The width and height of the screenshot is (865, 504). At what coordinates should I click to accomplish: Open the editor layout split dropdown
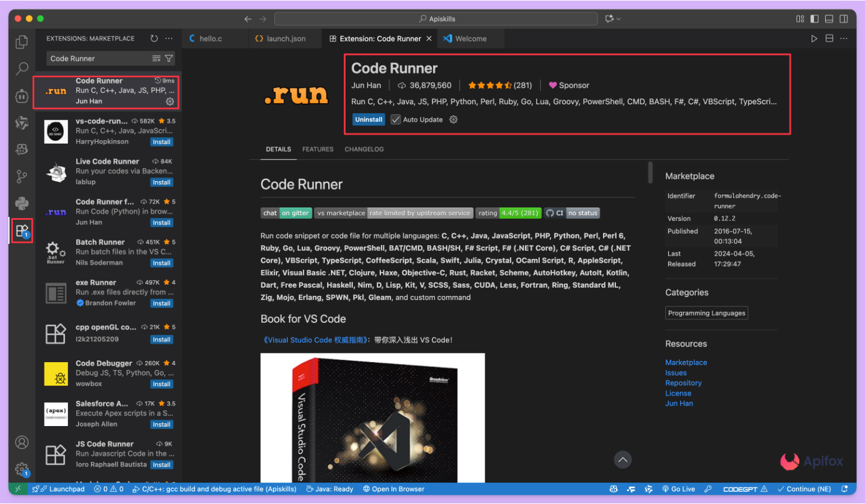click(829, 38)
